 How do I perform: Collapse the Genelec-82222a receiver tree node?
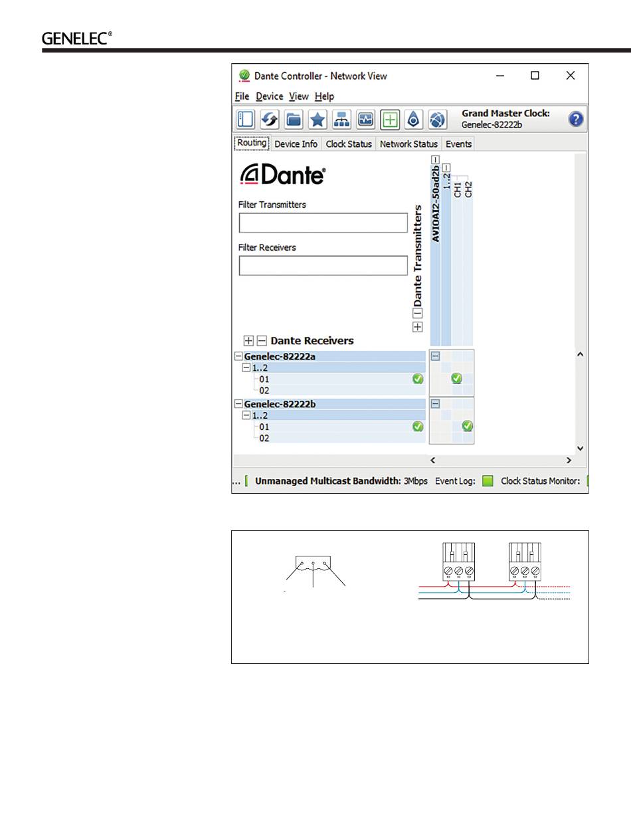(x=238, y=356)
